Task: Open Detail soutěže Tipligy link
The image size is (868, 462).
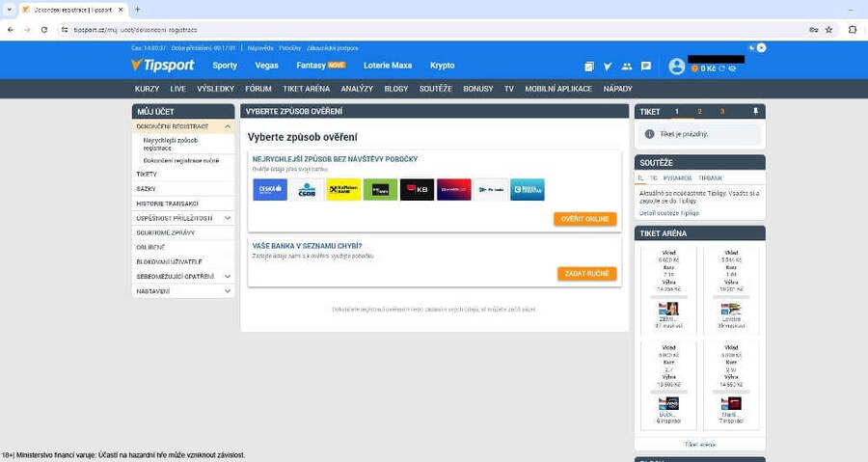Action: pos(669,213)
